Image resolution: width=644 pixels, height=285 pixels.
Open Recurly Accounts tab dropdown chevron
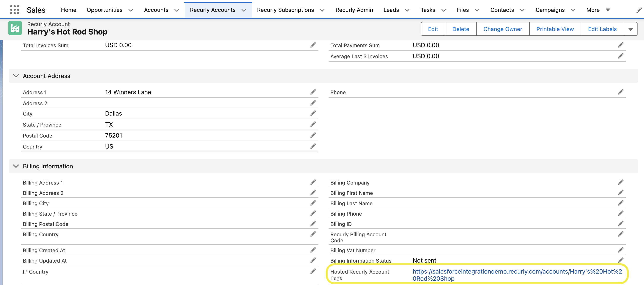[x=244, y=10]
